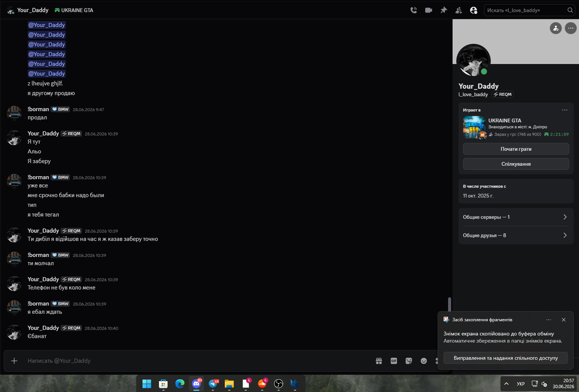Click the Discord taskbar icon
579x392 pixels.
point(196,384)
